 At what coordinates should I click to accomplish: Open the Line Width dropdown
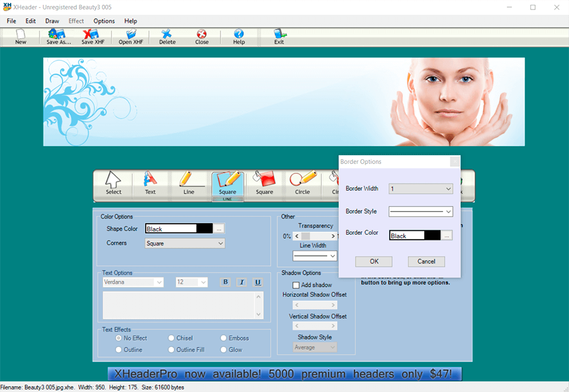click(315, 256)
